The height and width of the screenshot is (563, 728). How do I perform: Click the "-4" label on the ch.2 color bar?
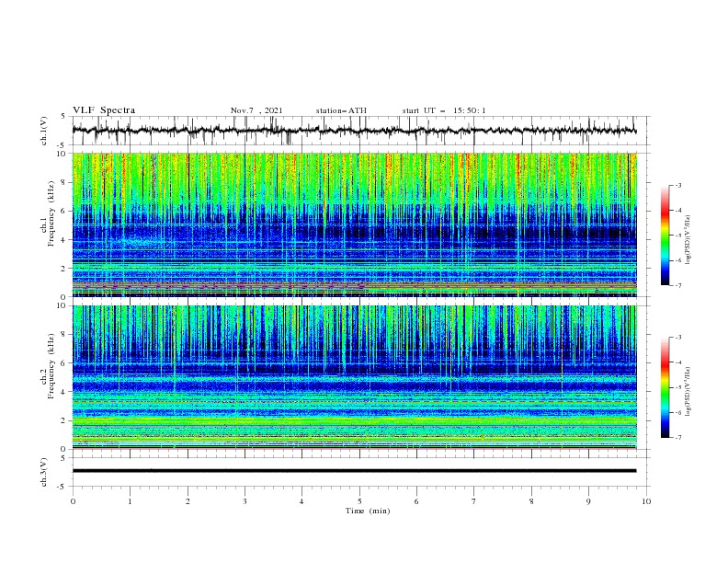(x=678, y=362)
